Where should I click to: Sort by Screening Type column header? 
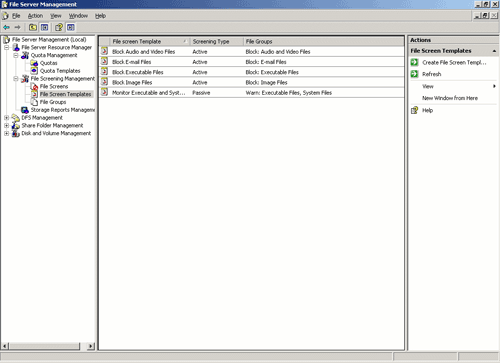[216, 41]
